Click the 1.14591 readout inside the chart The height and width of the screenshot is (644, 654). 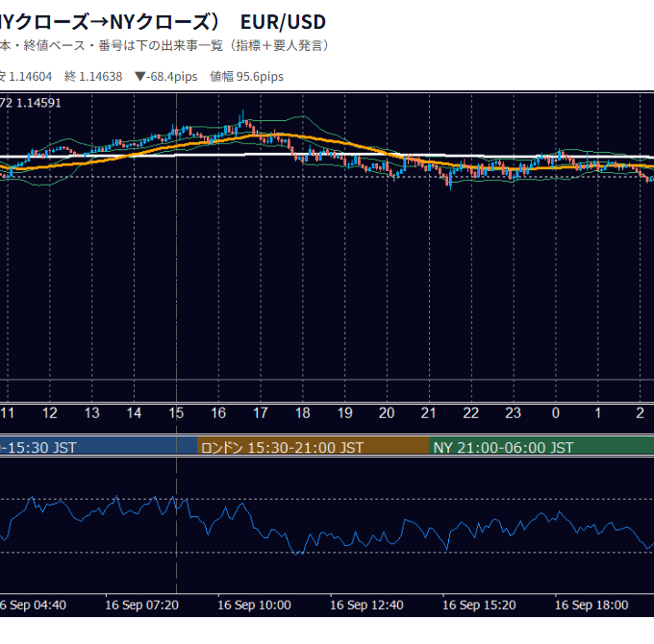coord(38,103)
